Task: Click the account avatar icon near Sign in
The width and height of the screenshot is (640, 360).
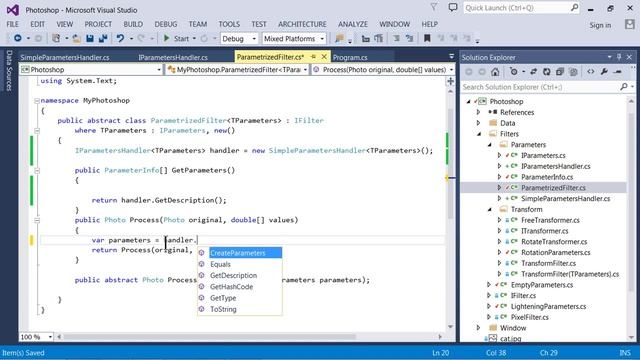Action: 629,24
